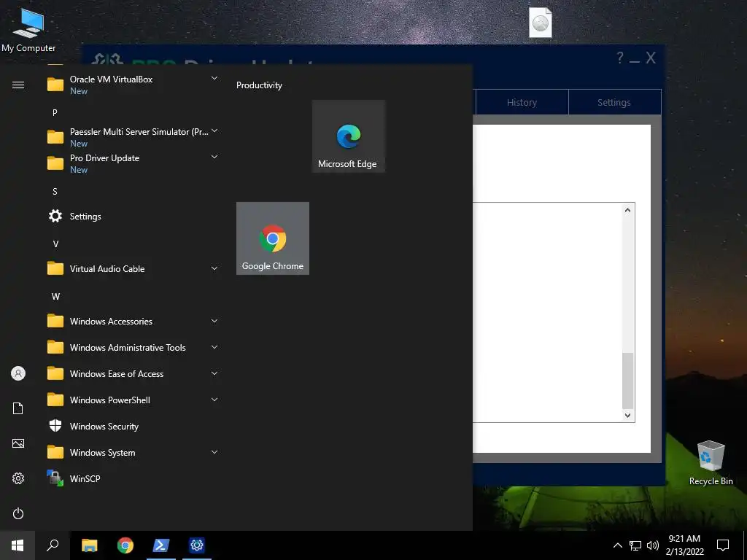747x560 pixels.
Task: Expand the Virtual Audio Cable folder
Action: tap(133, 268)
